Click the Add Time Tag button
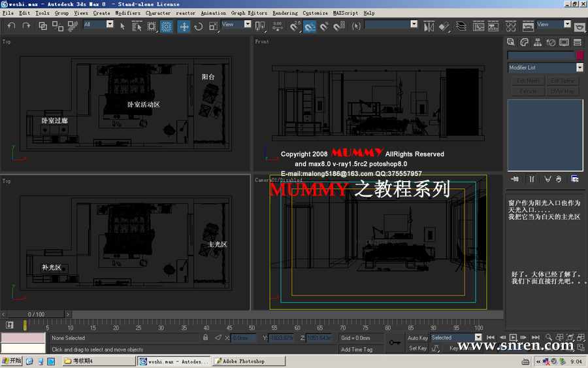The width and height of the screenshot is (588, 368). [x=357, y=350]
